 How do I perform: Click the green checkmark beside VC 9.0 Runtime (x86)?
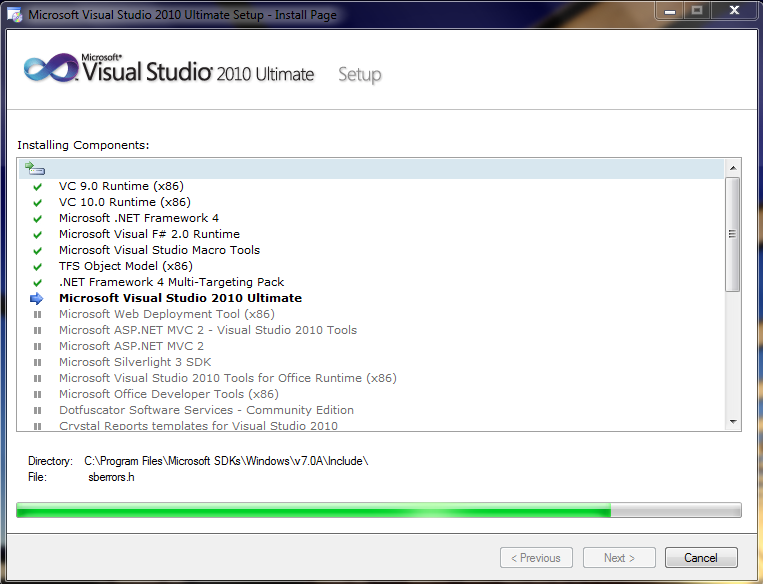pos(37,187)
